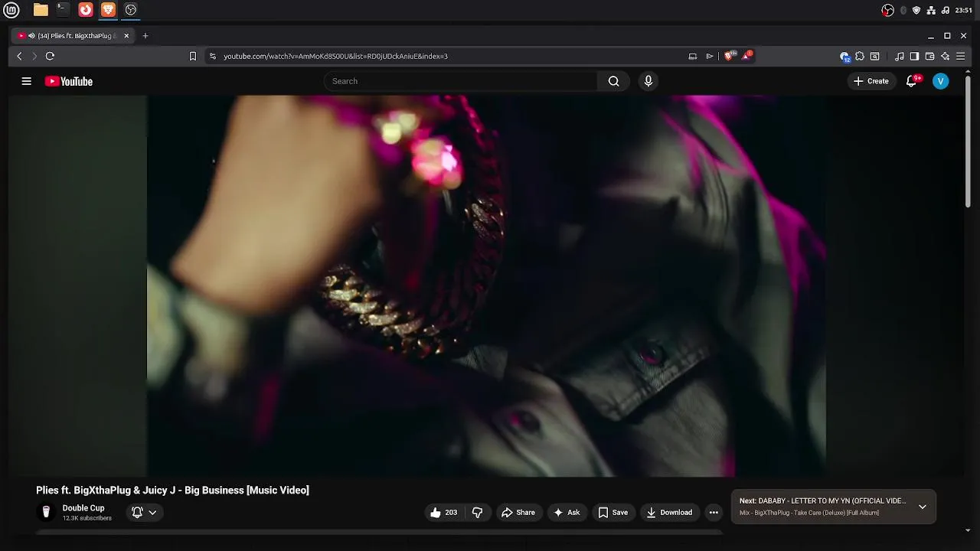The image size is (980, 551).
Task: Open the YouTube hamburger guide menu
Action: (26, 81)
